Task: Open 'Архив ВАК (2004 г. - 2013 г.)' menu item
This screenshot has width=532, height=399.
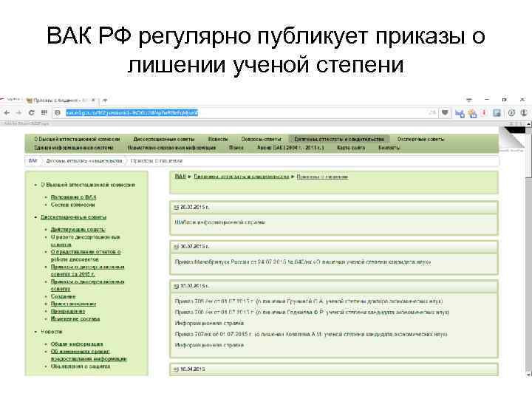Action: (290, 148)
